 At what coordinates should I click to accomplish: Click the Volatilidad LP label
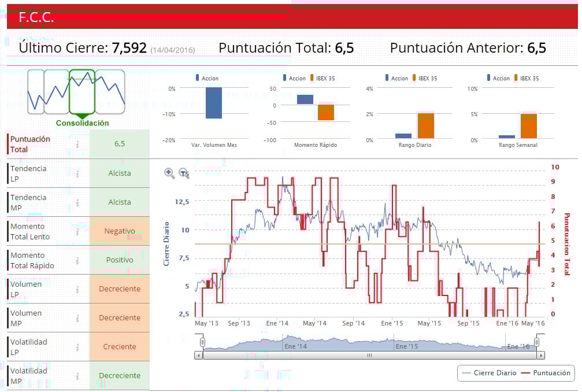[28, 347]
